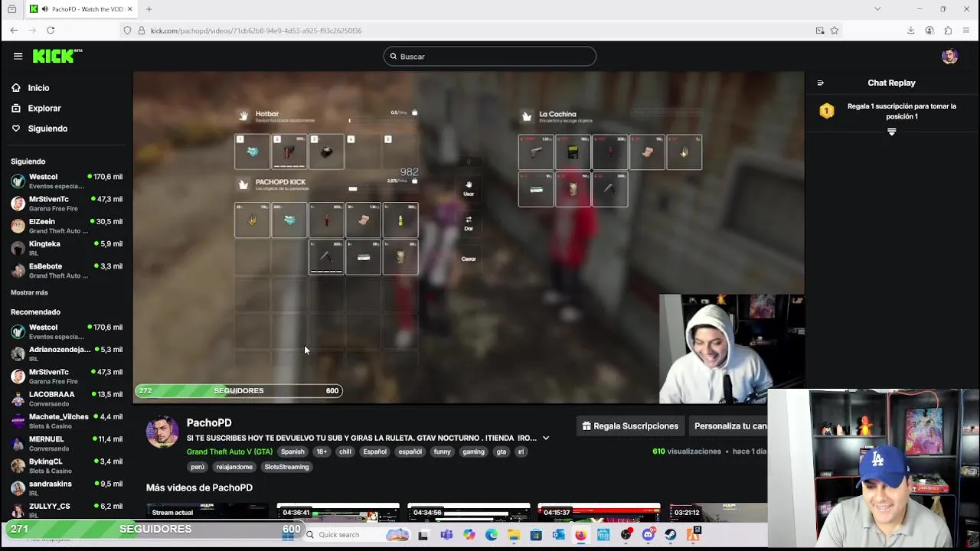The width and height of the screenshot is (980, 551).
Task: Click the Personaliza tu canal button
Action: pos(730,426)
